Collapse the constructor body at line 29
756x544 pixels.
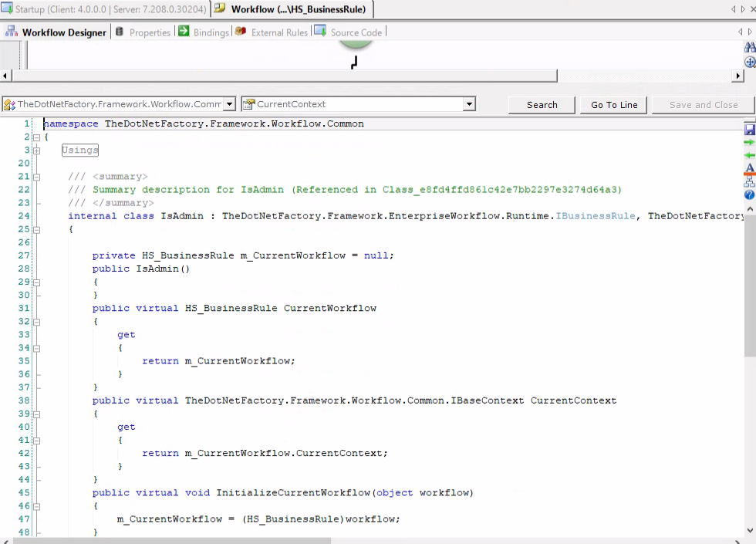pyautogui.click(x=37, y=282)
